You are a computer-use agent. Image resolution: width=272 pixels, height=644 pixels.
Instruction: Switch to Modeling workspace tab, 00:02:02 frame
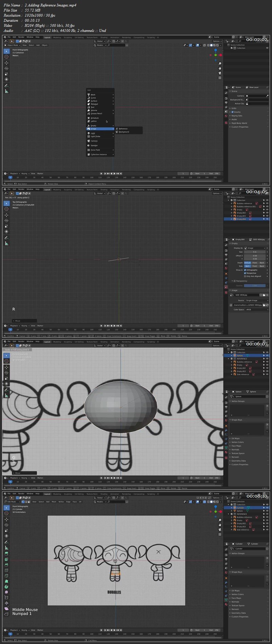click(57, 38)
